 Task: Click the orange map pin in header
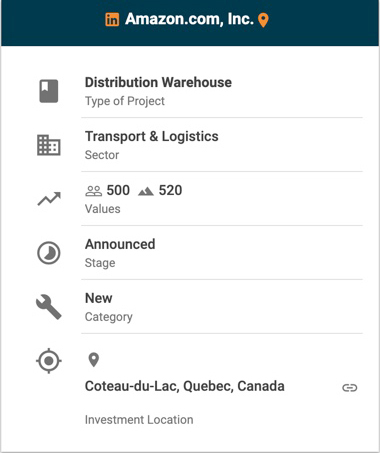point(263,20)
